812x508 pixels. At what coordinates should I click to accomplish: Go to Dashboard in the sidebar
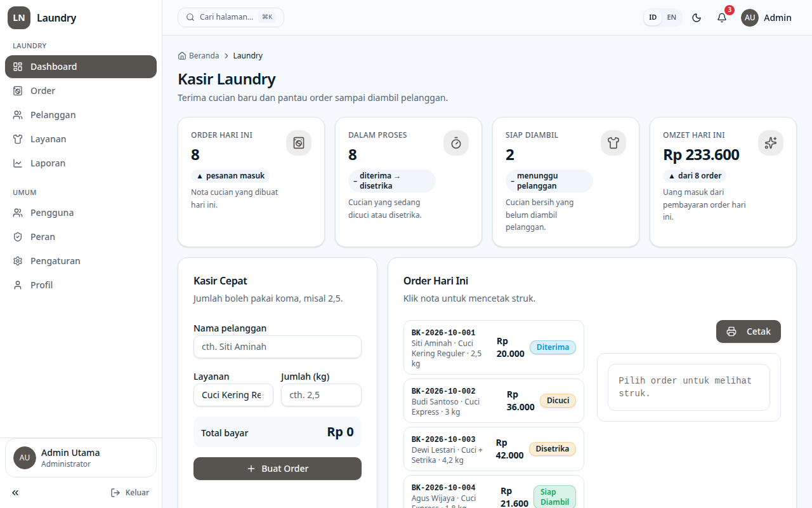[x=81, y=67]
